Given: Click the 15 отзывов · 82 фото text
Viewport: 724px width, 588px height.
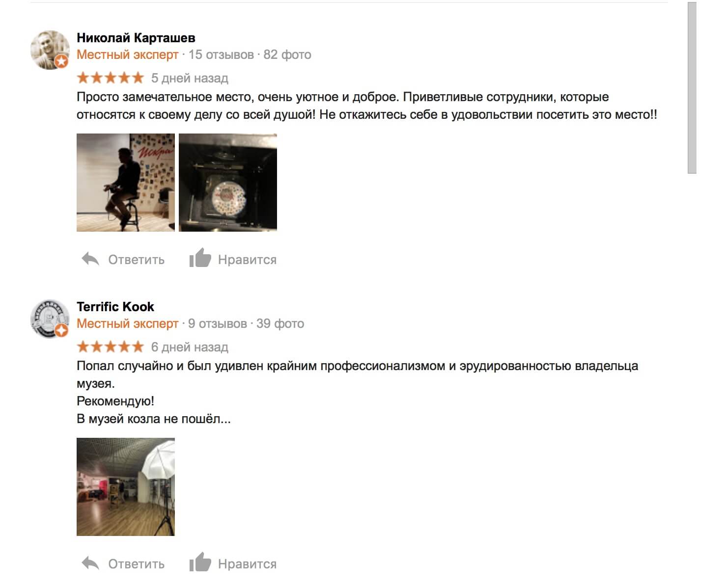Looking at the screenshot, I should click(x=250, y=54).
